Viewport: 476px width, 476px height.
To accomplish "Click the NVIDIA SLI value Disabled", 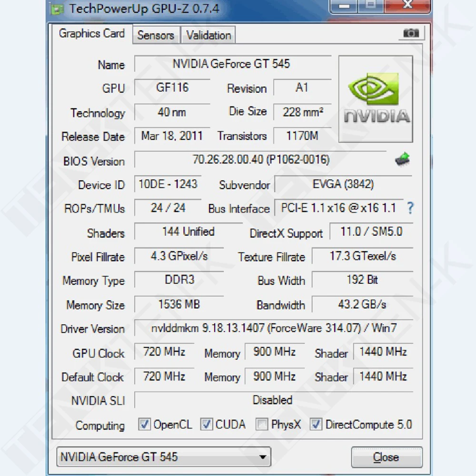I will tap(274, 400).
